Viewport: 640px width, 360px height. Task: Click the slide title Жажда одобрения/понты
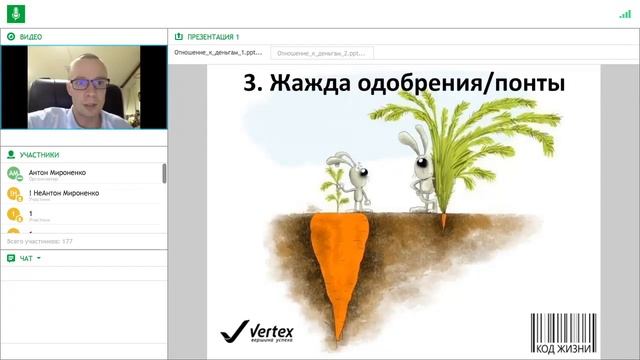(x=404, y=83)
